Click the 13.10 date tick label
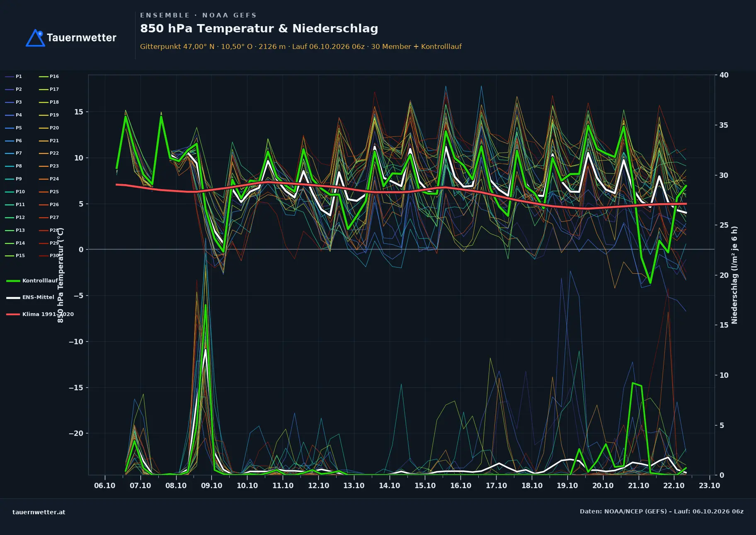 pos(354,486)
